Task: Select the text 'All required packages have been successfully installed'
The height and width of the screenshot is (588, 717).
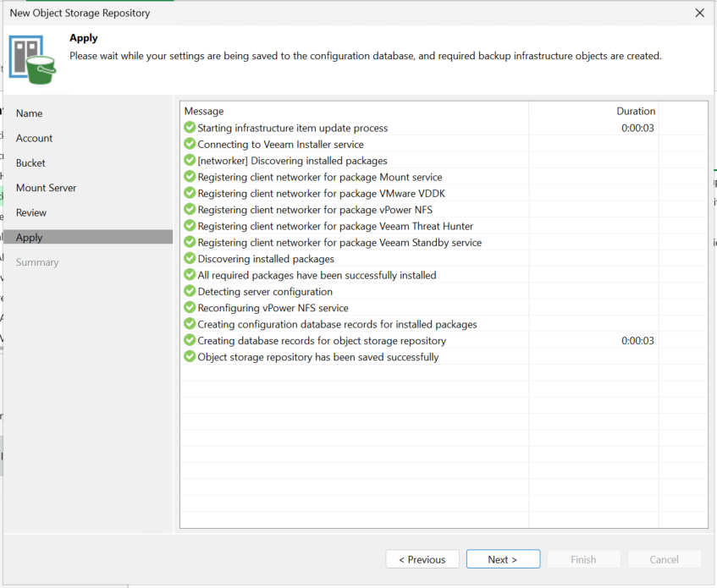Action: click(x=317, y=275)
